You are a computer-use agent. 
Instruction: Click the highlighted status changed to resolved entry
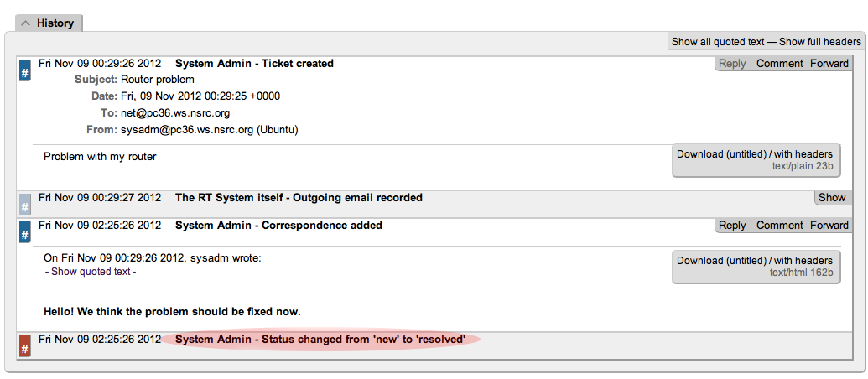(x=320, y=340)
